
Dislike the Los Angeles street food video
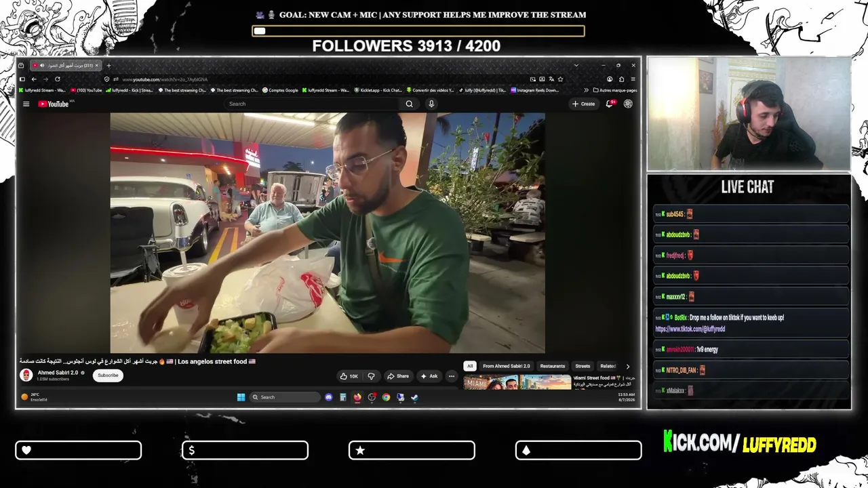tap(371, 376)
